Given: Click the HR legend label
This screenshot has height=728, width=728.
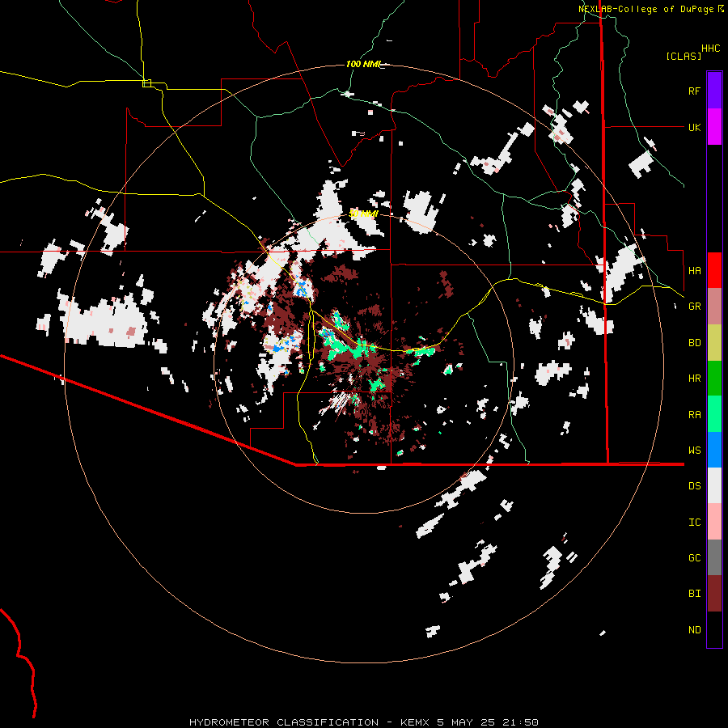Looking at the screenshot, I should click(x=694, y=379).
